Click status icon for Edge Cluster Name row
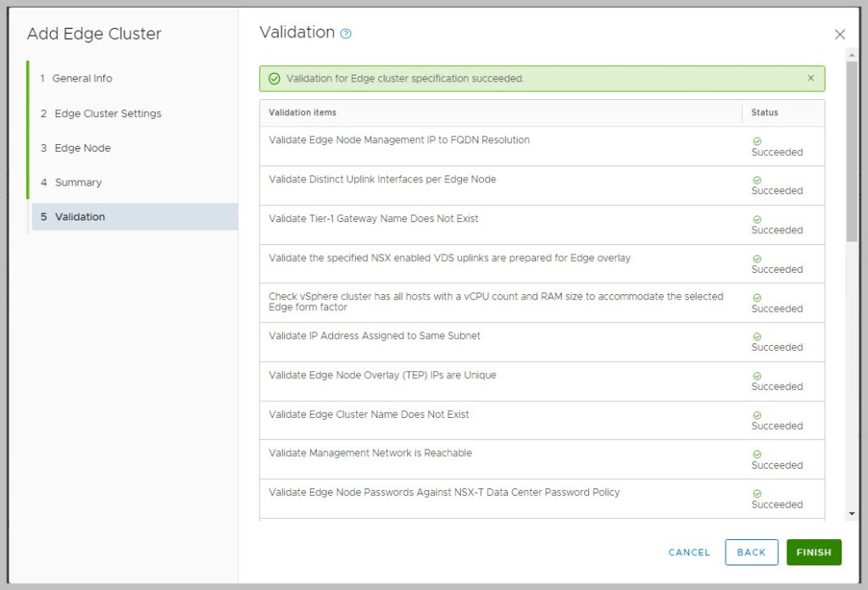The image size is (868, 590). 757,415
